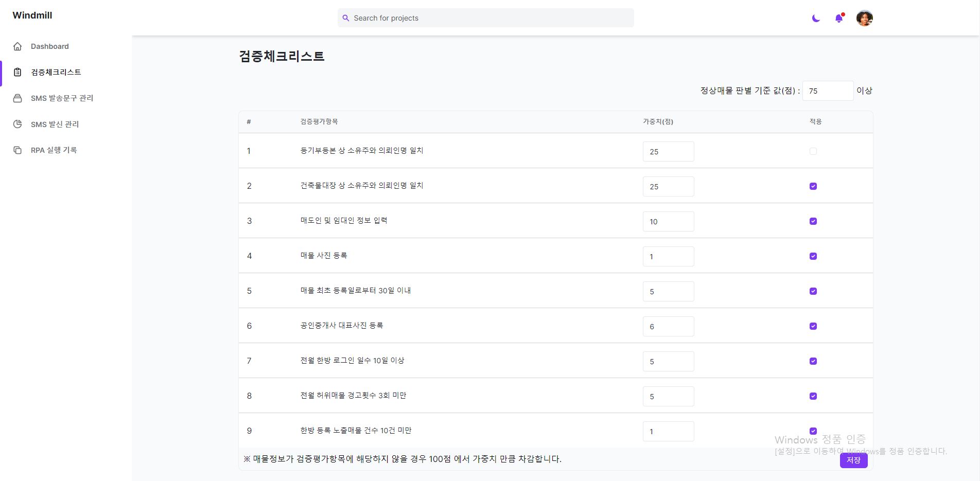
Task: Uncheck the 공인중개사 대표사진 등록 checkbox
Action: [813, 326]
